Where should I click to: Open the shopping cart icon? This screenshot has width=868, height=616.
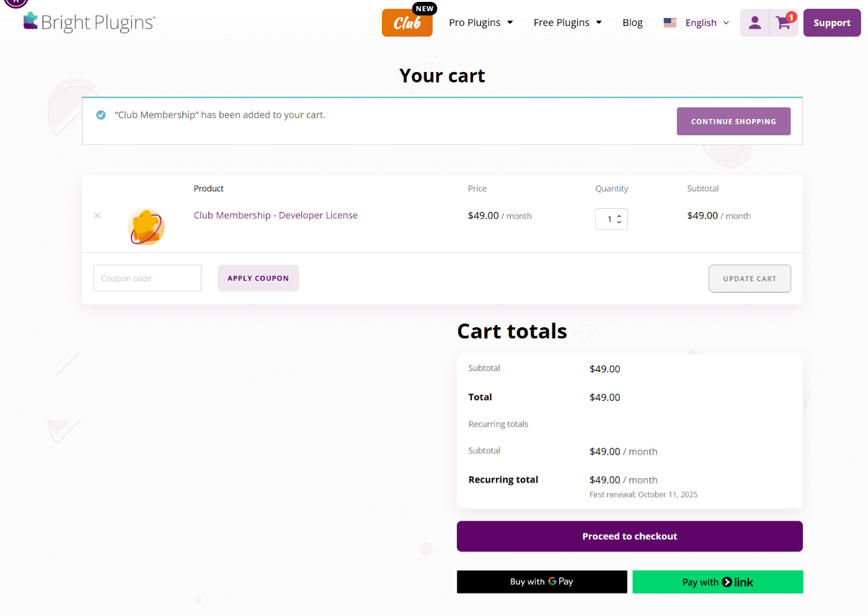pos(784,23)
